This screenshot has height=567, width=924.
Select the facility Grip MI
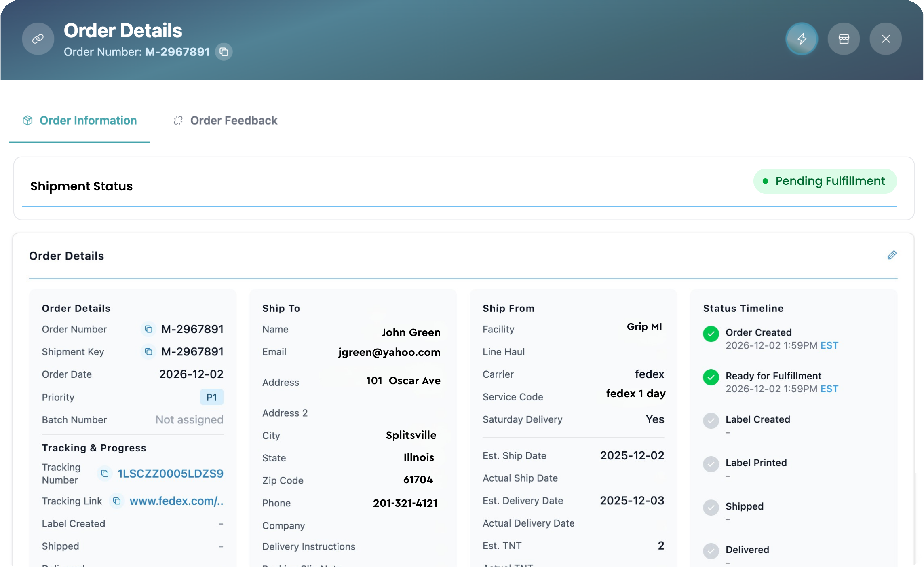tap(644, 327)
